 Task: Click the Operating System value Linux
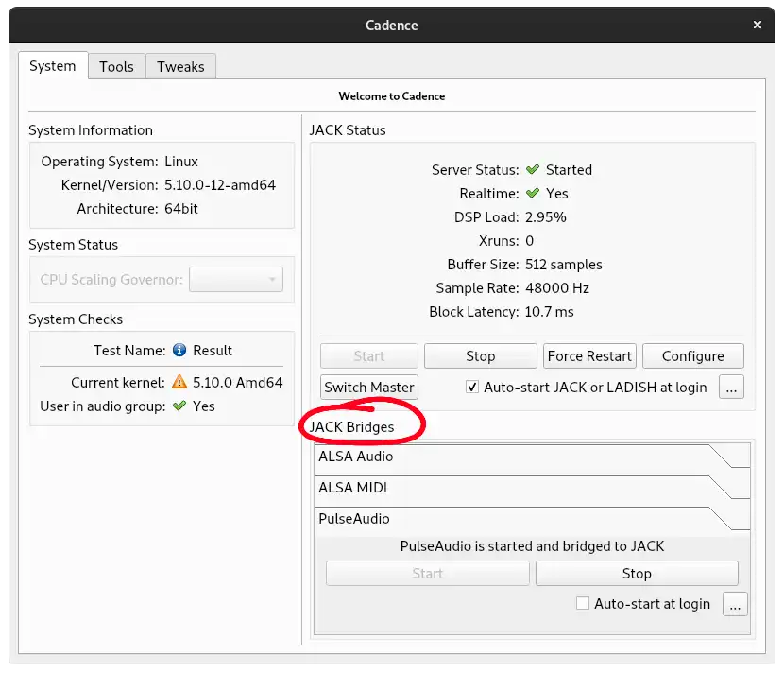tap(181, 161)
